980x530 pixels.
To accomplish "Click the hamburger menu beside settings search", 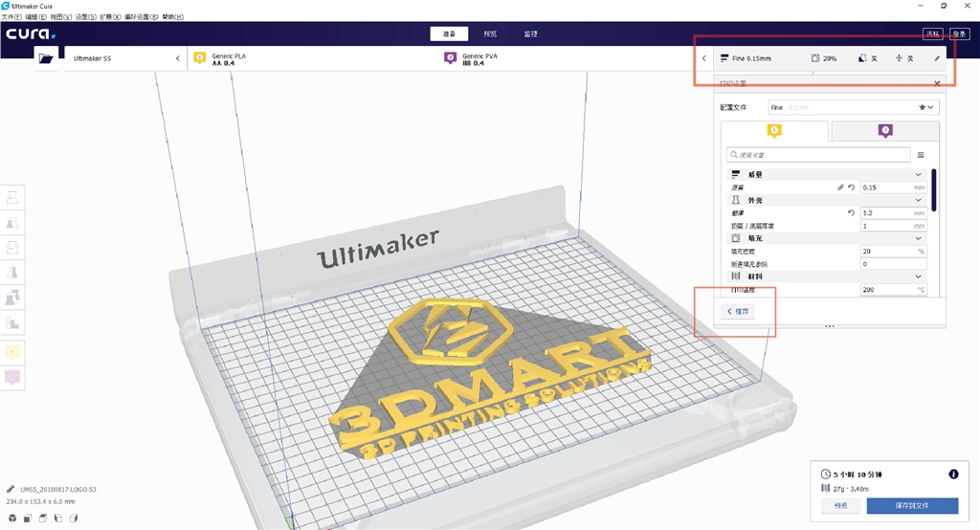I will coord(921,154).
